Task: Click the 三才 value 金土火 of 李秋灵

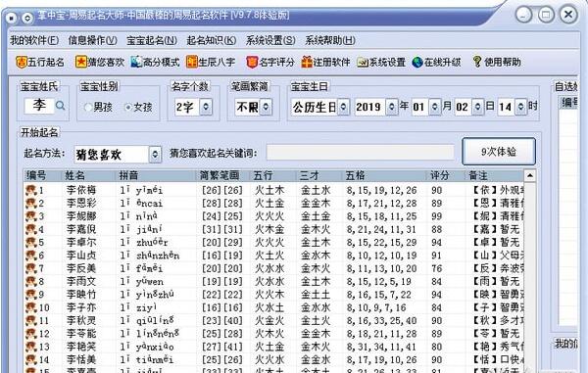Action: 316,321
